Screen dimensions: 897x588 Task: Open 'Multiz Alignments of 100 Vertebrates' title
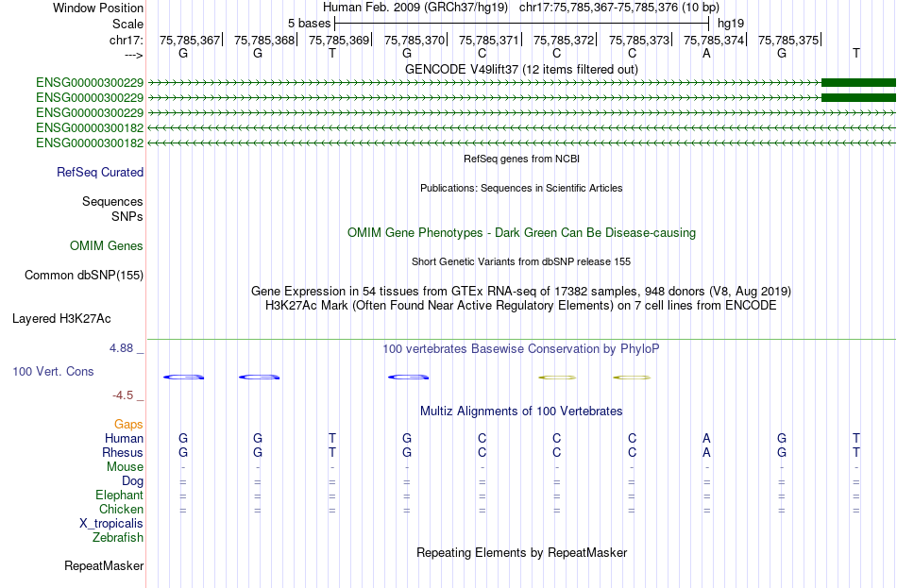(x=521, y=412)
